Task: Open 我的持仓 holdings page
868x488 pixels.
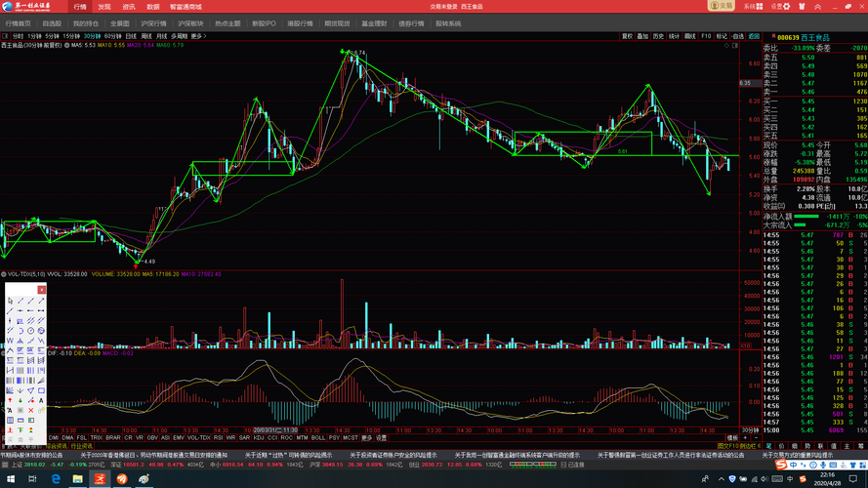Action: click(x=86, y=23)
